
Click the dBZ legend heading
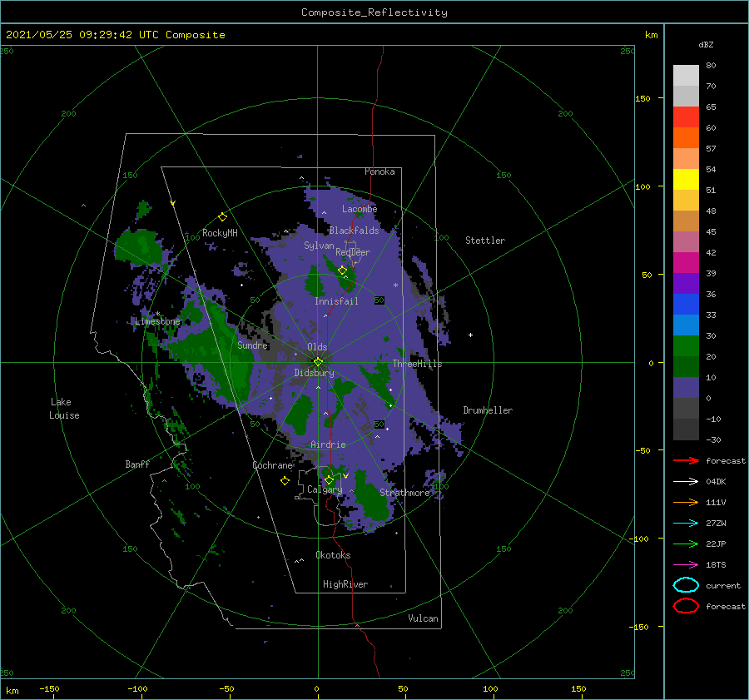coord(706,44)
